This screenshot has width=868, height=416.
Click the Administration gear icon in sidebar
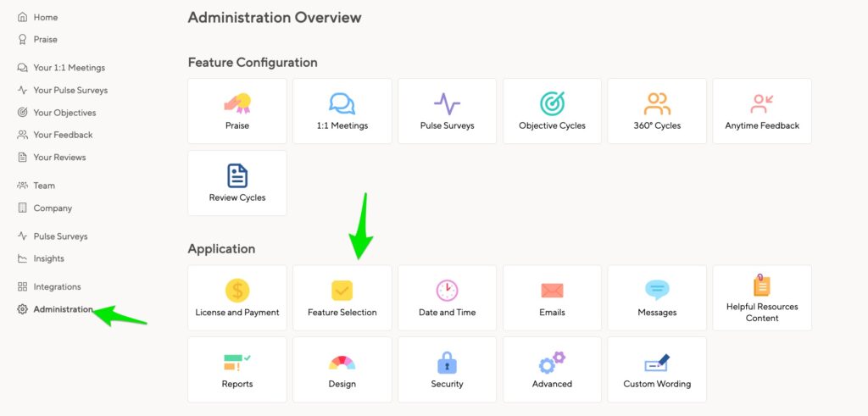coord(22,309)
